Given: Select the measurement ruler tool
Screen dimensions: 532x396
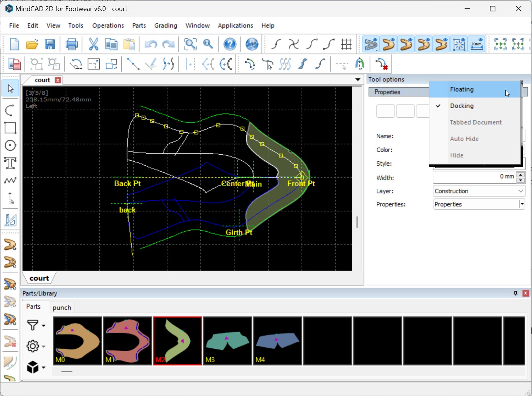Looking at the screenshot, I should coord(10,220).
